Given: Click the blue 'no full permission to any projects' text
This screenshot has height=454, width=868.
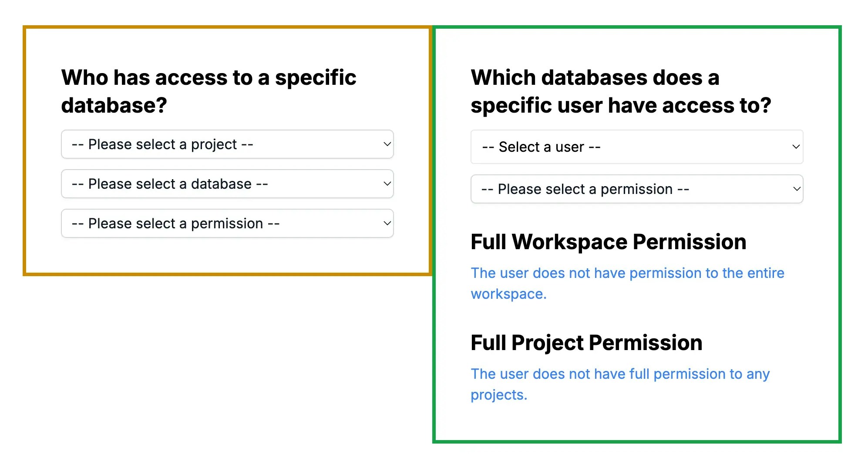Looking at the screenshot, I should 620,384.
